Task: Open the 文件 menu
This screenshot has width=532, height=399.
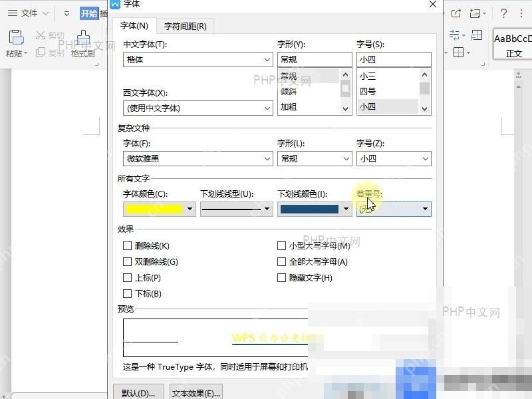Action: (x=29, y=13)
